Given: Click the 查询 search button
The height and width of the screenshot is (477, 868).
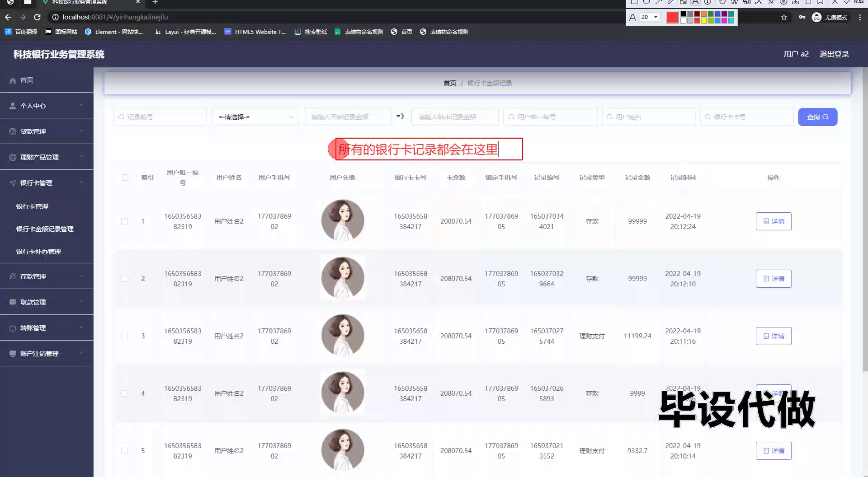Looking at the screenshot, I should coord(817,117).
